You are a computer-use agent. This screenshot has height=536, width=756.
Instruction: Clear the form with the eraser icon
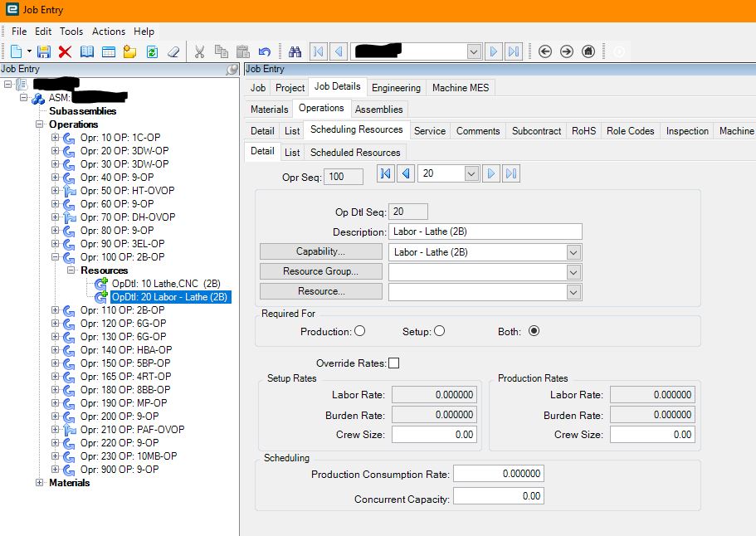tap(173, 51)
